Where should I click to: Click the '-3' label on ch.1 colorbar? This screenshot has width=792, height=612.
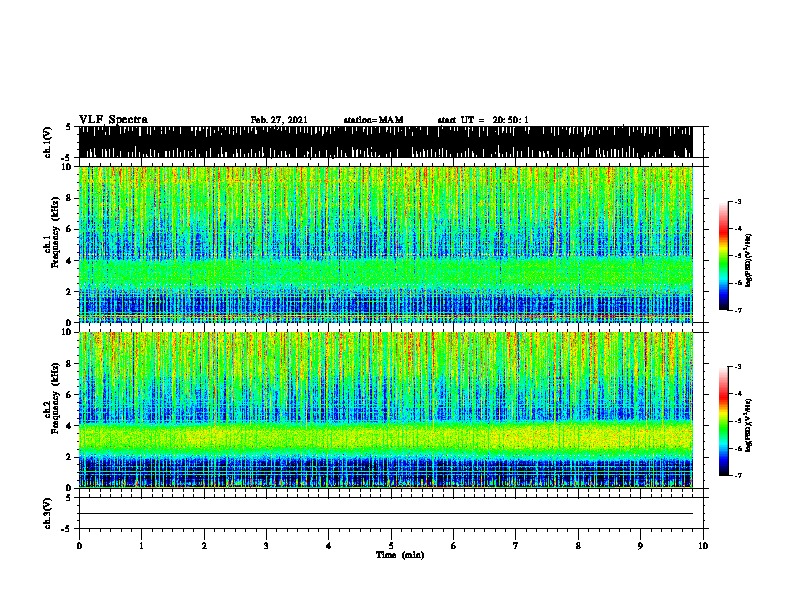click(x=737, y=202)
